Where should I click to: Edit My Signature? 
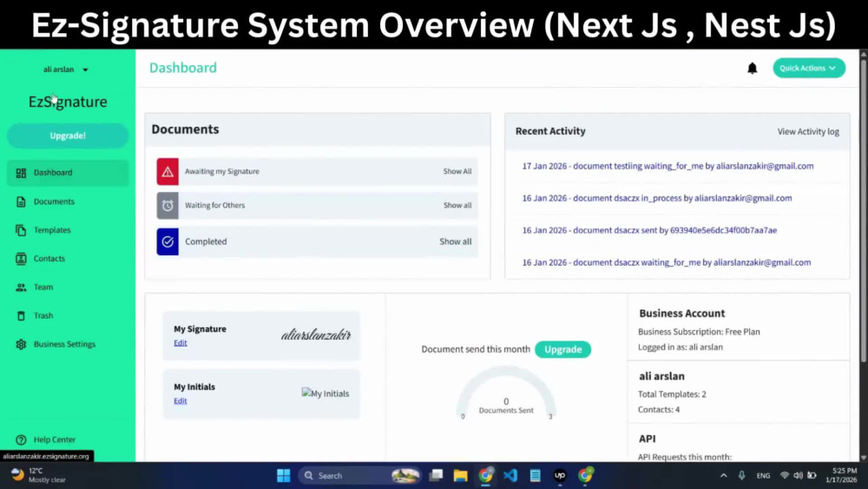181,343
